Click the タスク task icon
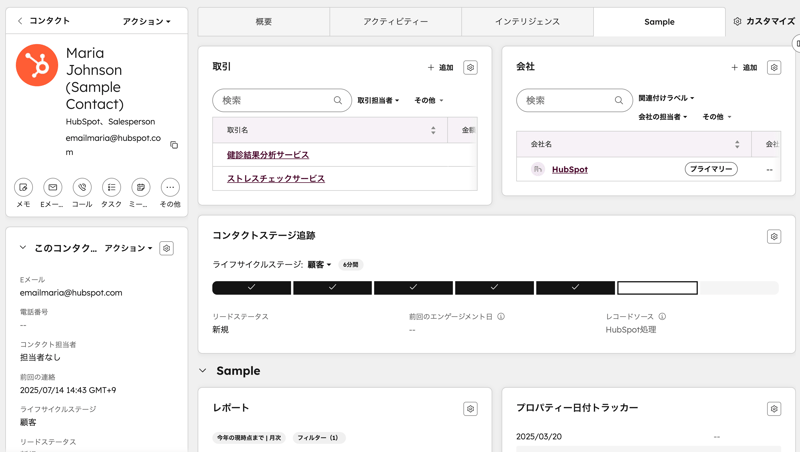The height and width of the screenshot is (452, 800). click(111, 187)
